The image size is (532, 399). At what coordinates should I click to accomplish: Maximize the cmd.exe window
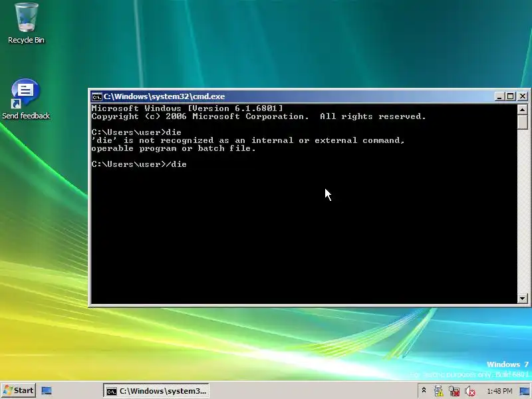click(x=510, y=96)
